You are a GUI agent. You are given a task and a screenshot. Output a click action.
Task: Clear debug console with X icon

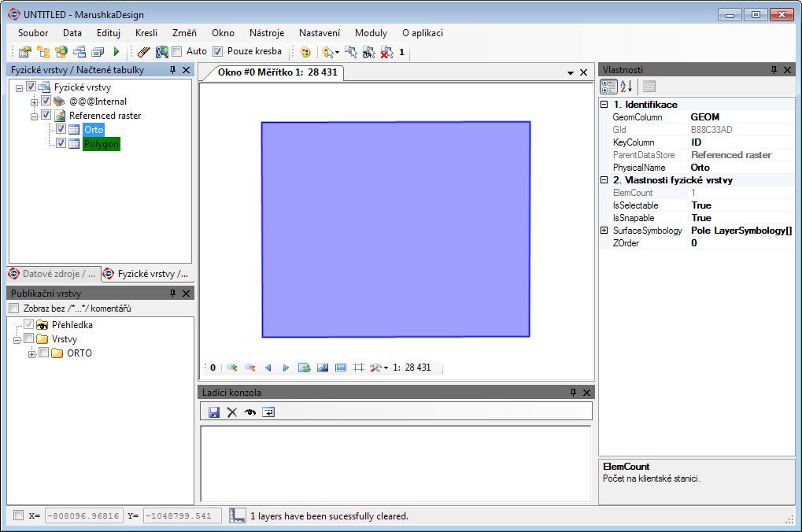[x=231, y=412]
